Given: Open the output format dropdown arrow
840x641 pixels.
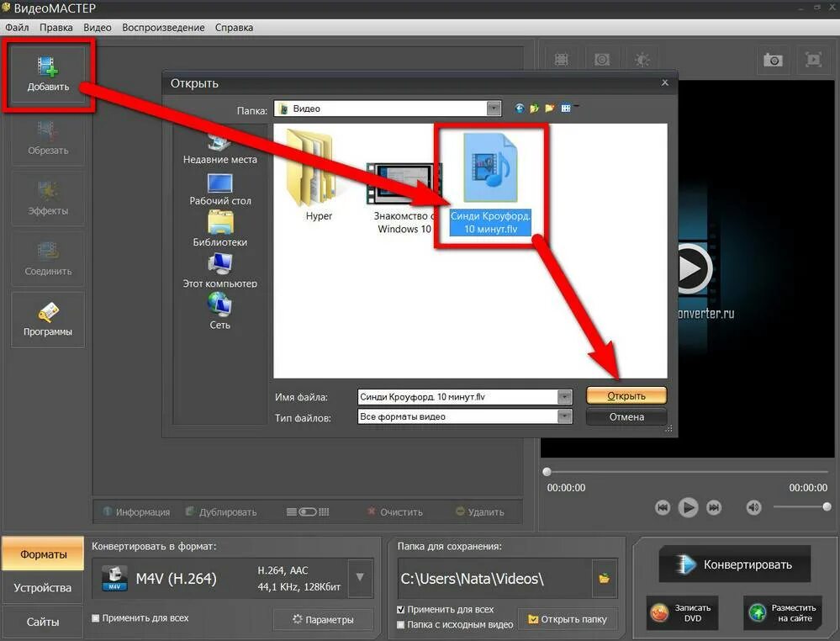Looking at the screenshot, I should pos(360,578).
